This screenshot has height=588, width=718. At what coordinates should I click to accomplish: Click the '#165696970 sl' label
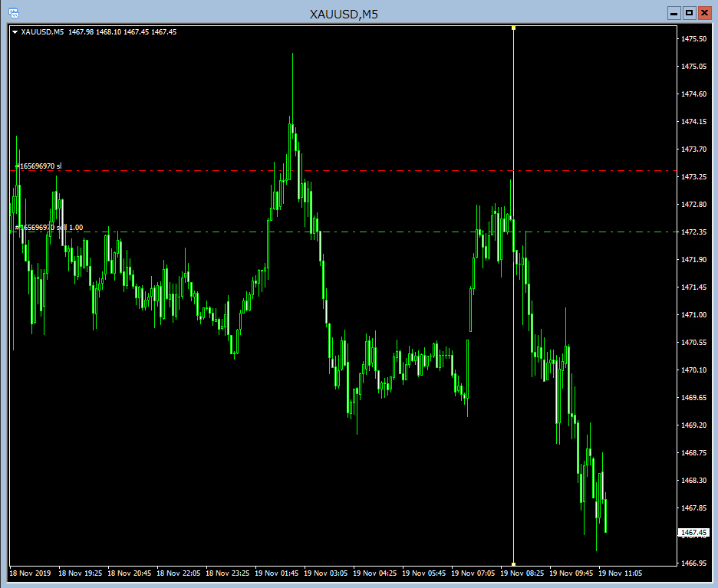pos(38,166)
